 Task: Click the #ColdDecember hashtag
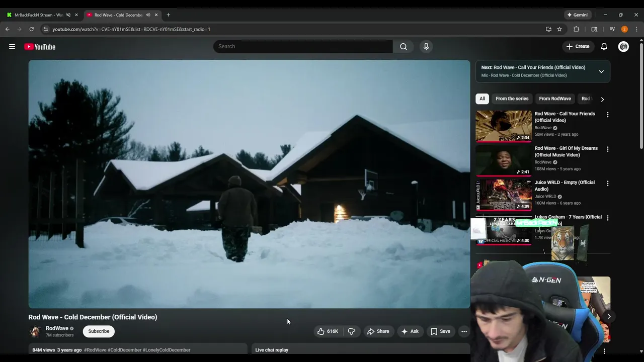click(x=124, y=350)
